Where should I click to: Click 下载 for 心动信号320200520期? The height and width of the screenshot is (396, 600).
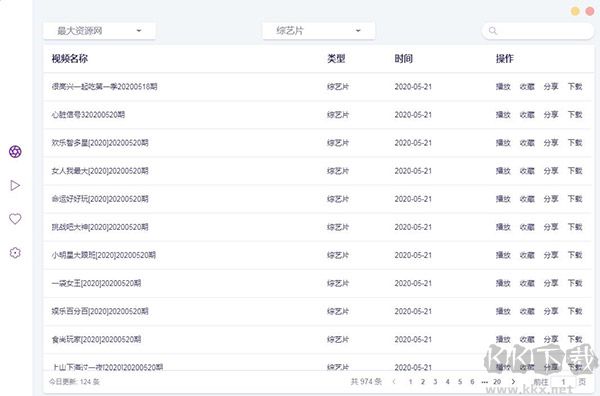point(575,115)
